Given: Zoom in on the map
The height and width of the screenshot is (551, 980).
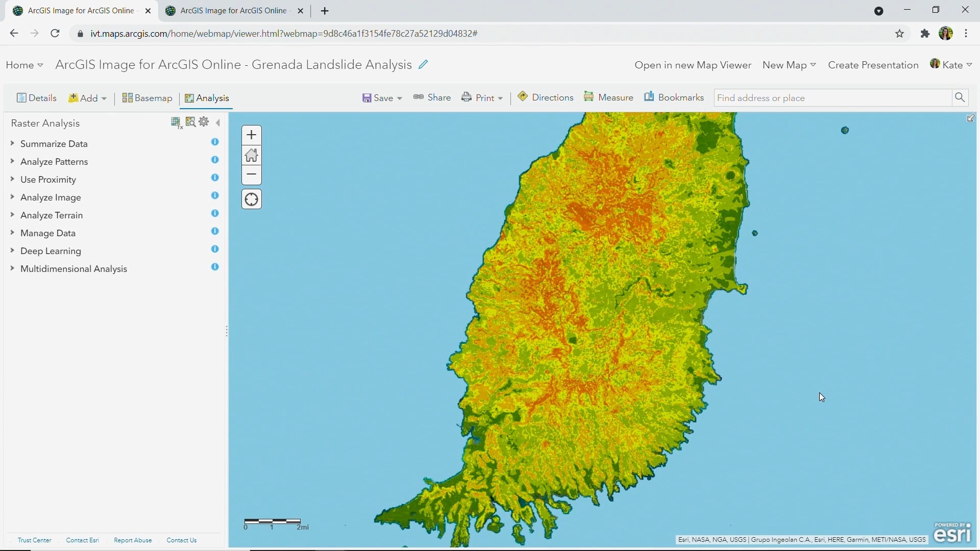Looking at the screenshot, I should coord(251,135).
